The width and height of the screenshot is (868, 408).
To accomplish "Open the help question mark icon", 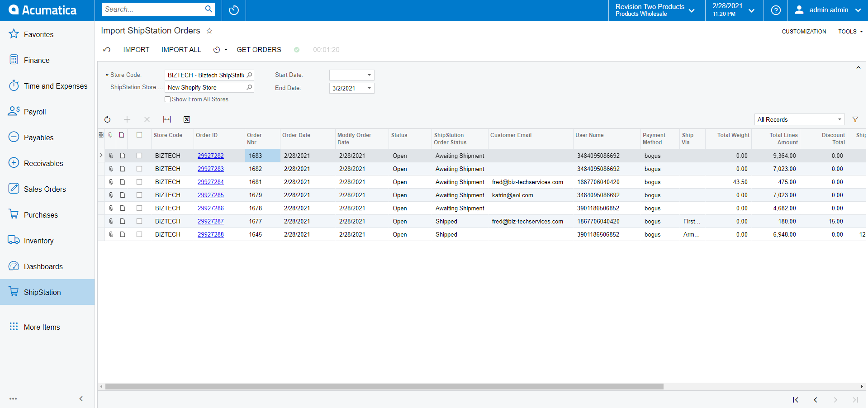I will [x=776, y=10].
